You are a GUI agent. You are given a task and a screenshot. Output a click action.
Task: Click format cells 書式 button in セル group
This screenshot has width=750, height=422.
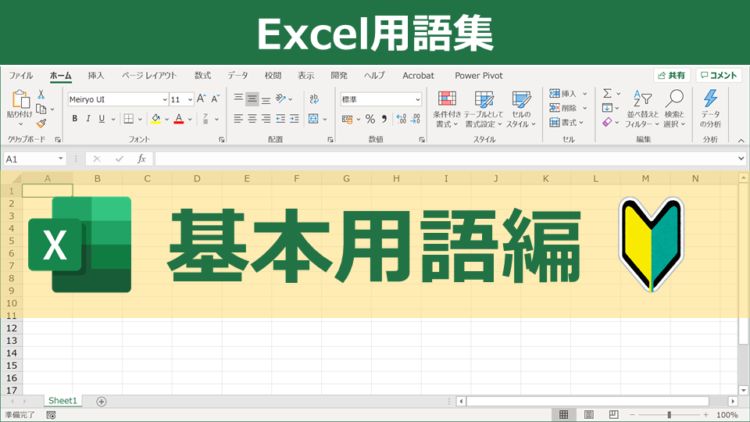pos(566,122)
